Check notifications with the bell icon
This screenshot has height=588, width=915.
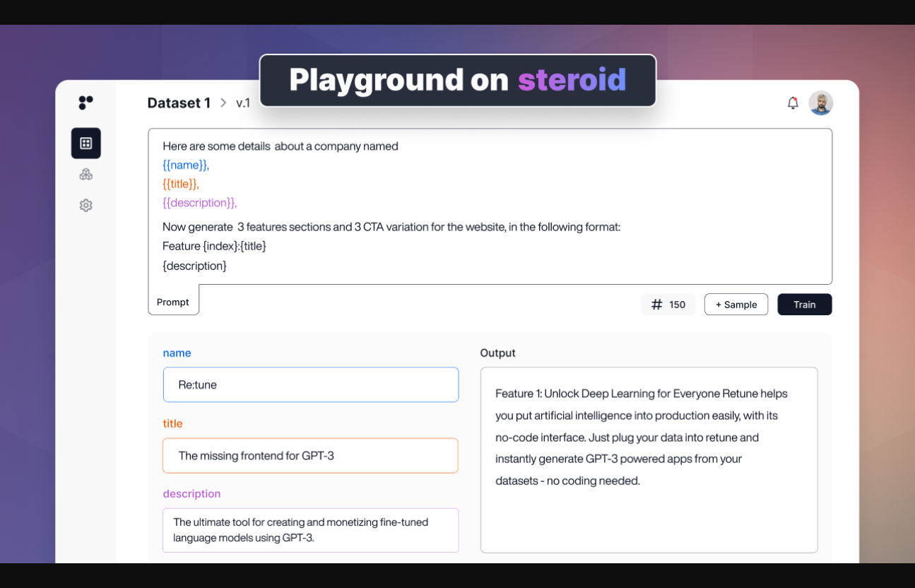pyautogui.click(x=793, y=103)
